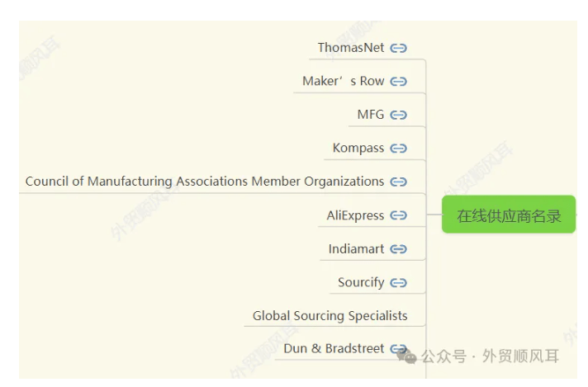Open the link icon beside Indiamart

(398, 249)
